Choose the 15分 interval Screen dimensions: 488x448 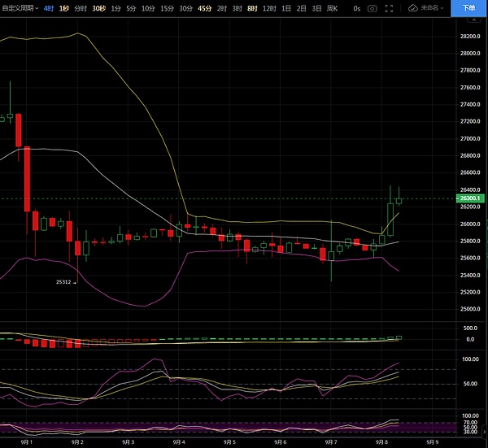(167, 8)
